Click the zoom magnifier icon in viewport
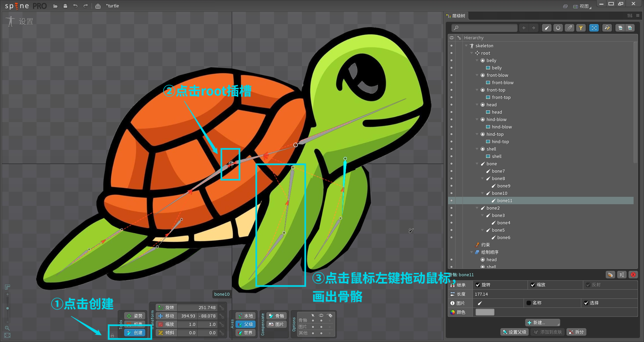This screenshot has height=342, width=644. 7,328
